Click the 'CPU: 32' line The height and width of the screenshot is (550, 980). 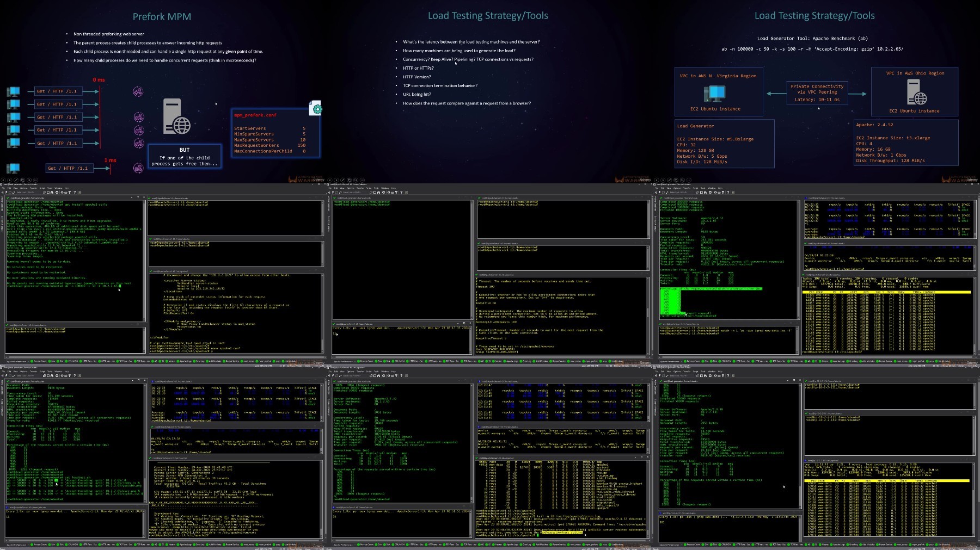[687, 145]
